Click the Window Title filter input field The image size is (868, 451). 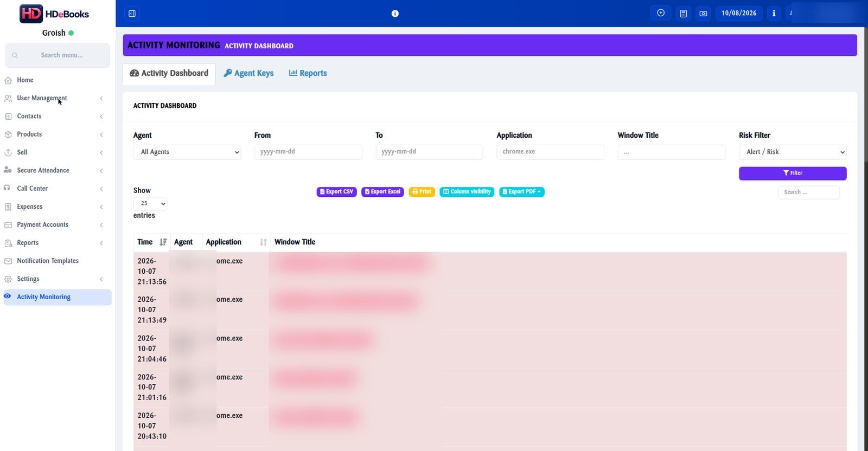tap(671, 152)
